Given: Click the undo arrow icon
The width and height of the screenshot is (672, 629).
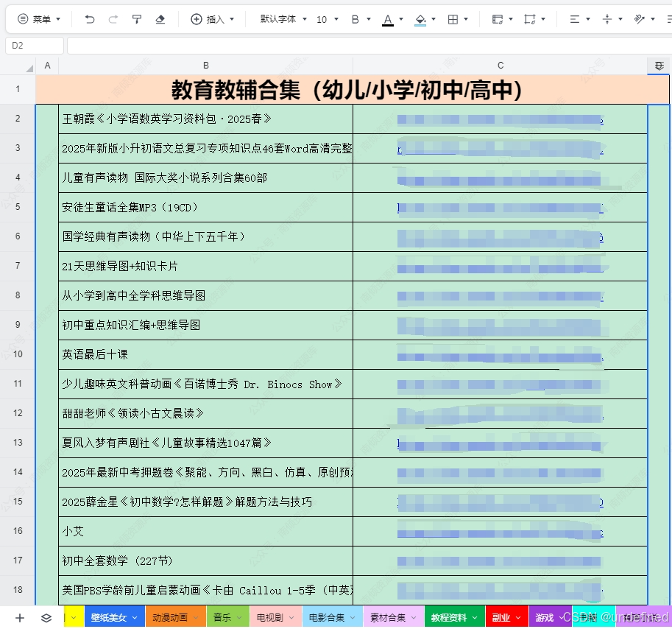Looking at the screenshot, I should point(90,19).
